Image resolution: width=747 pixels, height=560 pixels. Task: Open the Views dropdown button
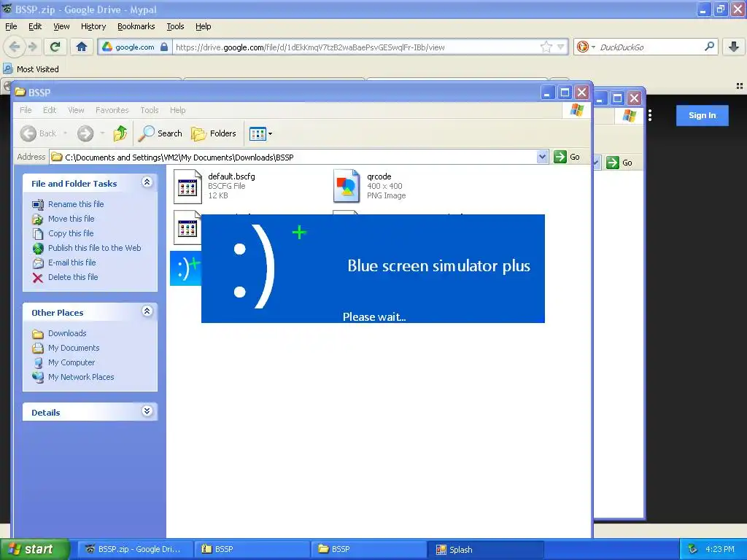(260, 134)
